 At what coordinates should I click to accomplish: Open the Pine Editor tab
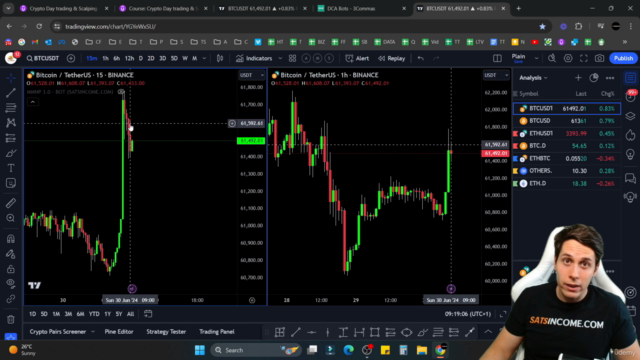[x=119, y=332]
